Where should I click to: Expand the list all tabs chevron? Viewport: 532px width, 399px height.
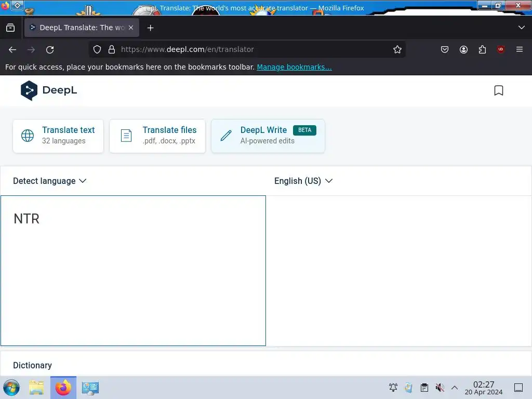522,28
